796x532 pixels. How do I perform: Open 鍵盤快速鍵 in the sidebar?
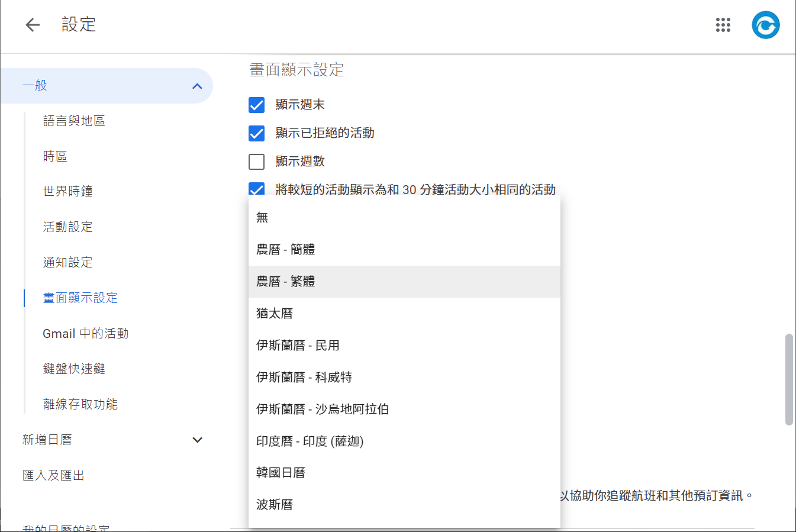pyautogui.click(x=74, y=369)
